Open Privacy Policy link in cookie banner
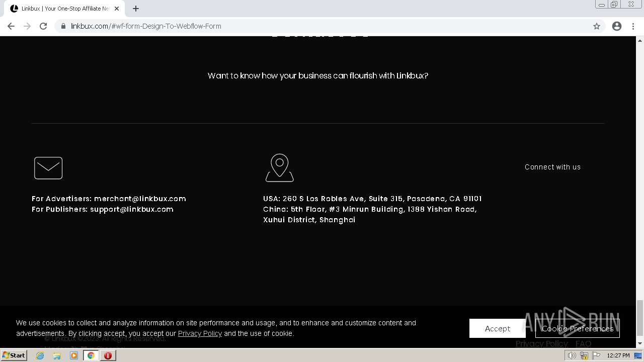644x362 pixels. click(200, 333)
